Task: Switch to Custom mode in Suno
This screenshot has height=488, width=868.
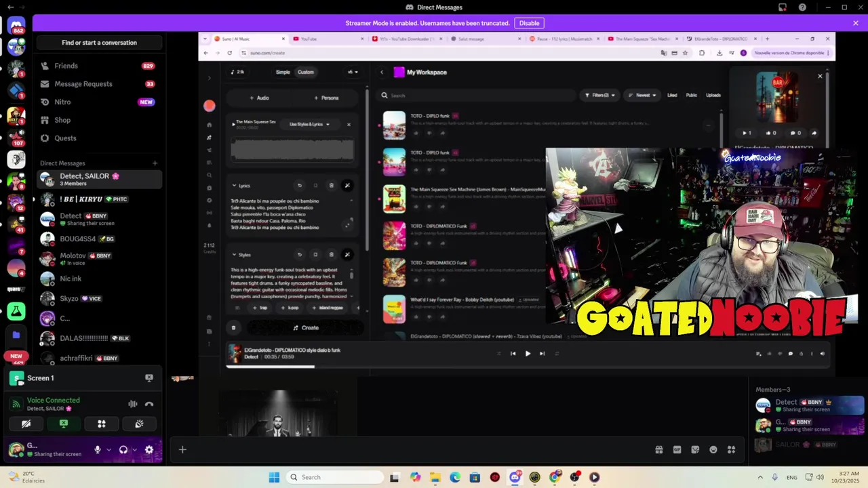Action: click(x=306, y=72)
